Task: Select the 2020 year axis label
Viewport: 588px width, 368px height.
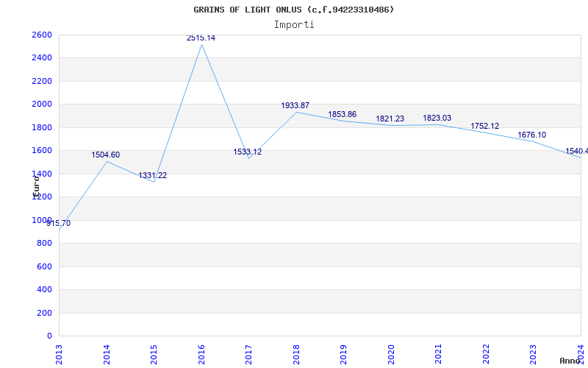Action: [391, 352]
